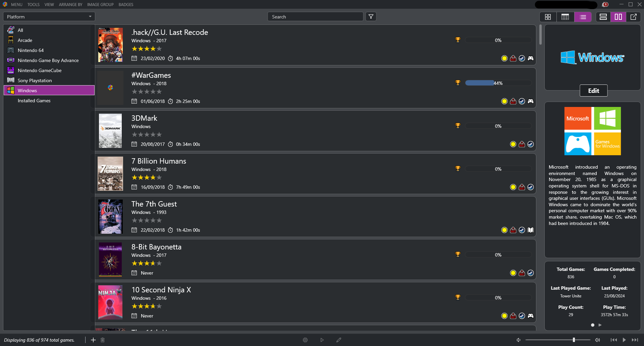Select the Sony Playstation platform
This screenshot has width=644, height=346.
click(49, 80)
